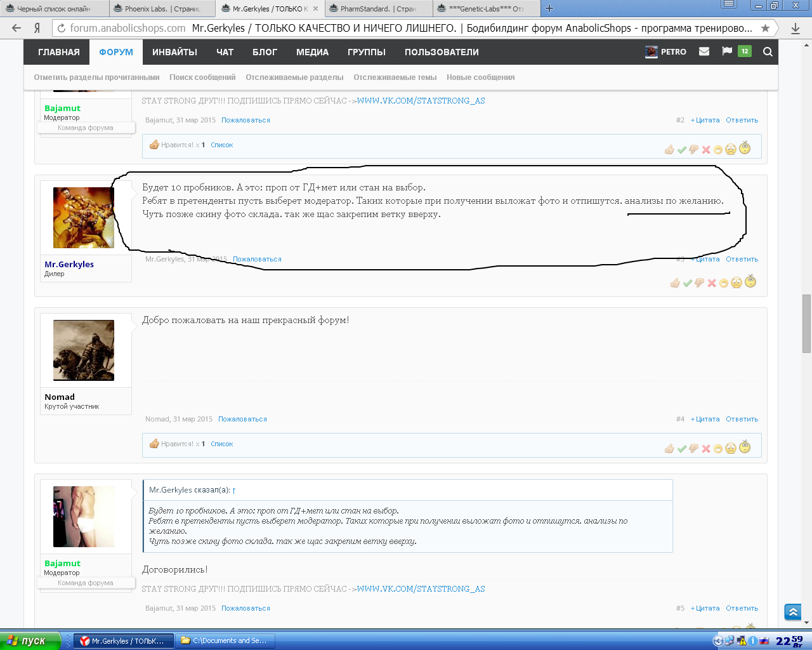Click green checkmark rating on post #2
This screenshot has width=812, height=650.
tap(681, 150)
